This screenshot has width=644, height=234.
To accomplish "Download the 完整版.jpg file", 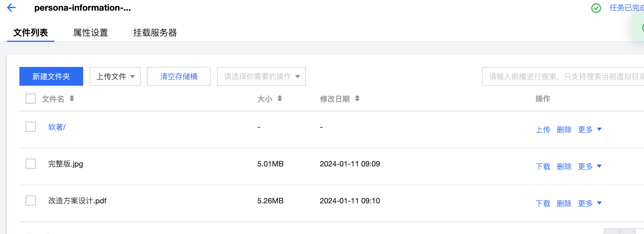I will point(543,166).
